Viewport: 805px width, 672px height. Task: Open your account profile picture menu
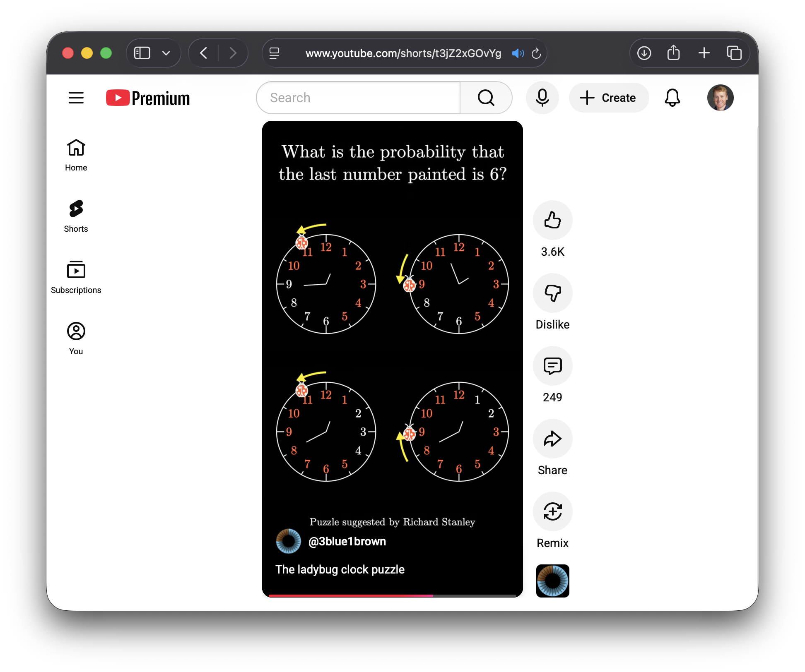pos(720,98)
